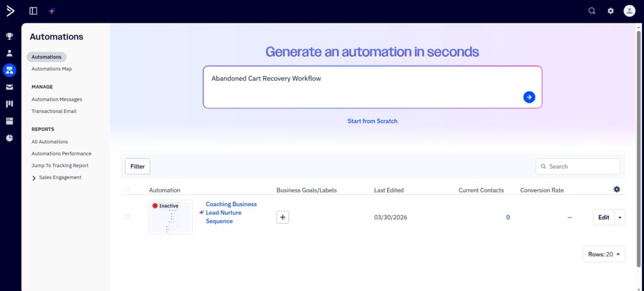Open Contacts person icon in left rail
The height and width of the screenshot is (291, 644).
9,53
